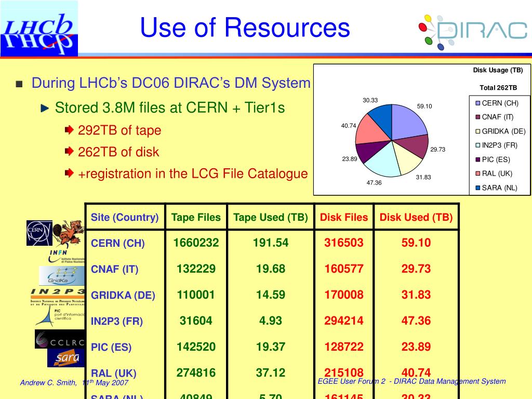Screen dimensions: 532x399
Task: Click the tape files value 132229
Action: [x=196, y=269]
